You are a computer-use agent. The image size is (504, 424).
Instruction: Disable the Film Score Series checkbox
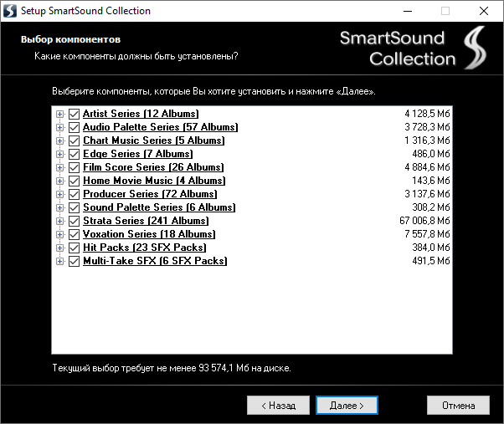[74, 167]
